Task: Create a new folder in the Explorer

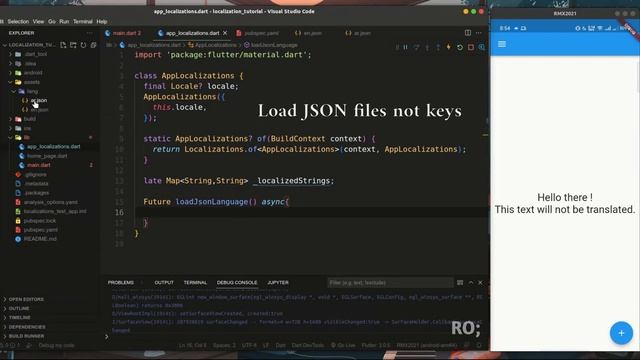Action: tap(73, 45)
